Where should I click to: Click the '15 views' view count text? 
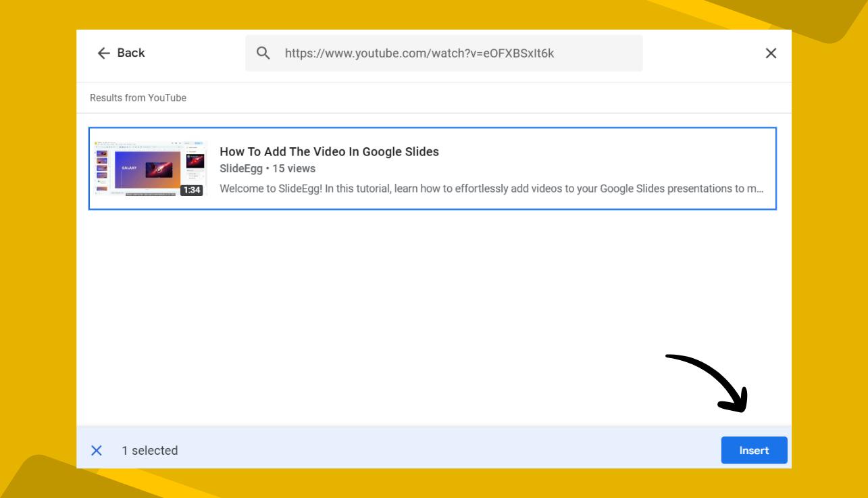(294, 168)
